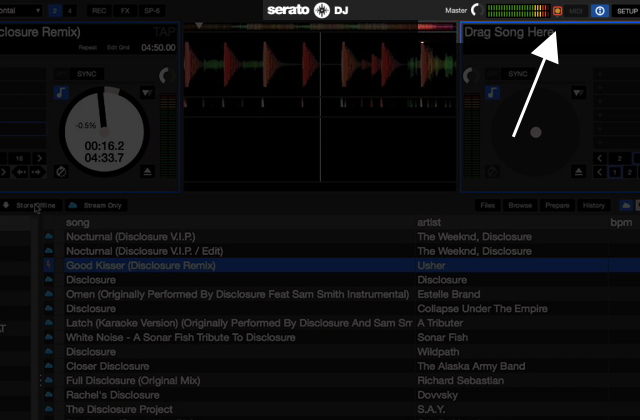Open the Browse panel
This screenshot has width=640, height=420.
pos(520,205)
